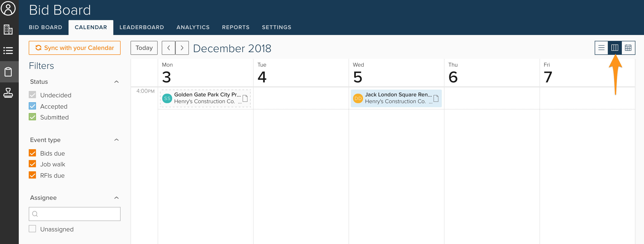The width and height of the screenshot is (644, 244).
Task: Open the Analytics tab
Action: click(193, 27)
